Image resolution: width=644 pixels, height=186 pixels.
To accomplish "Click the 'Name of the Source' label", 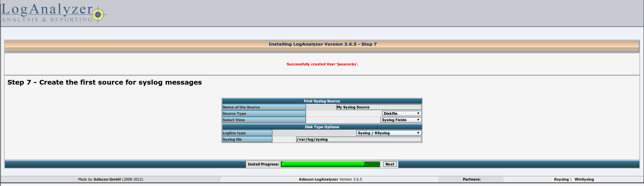I will tap(241, 107).
